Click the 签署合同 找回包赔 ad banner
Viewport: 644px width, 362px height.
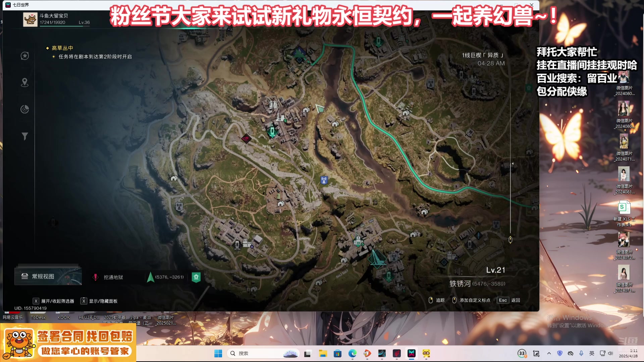click(x=68, y=343)
